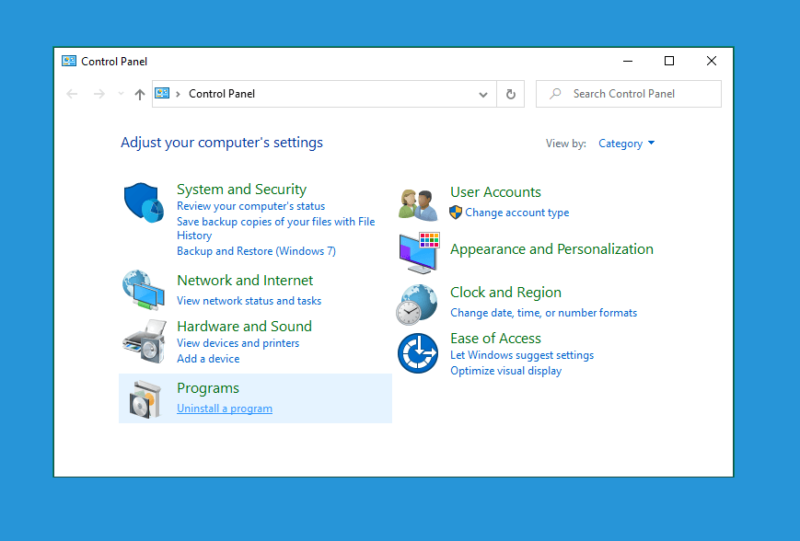Open the Appearance and Personalization monitor icon
Viewport: 800px width, 541px height.
pos(419,253)
